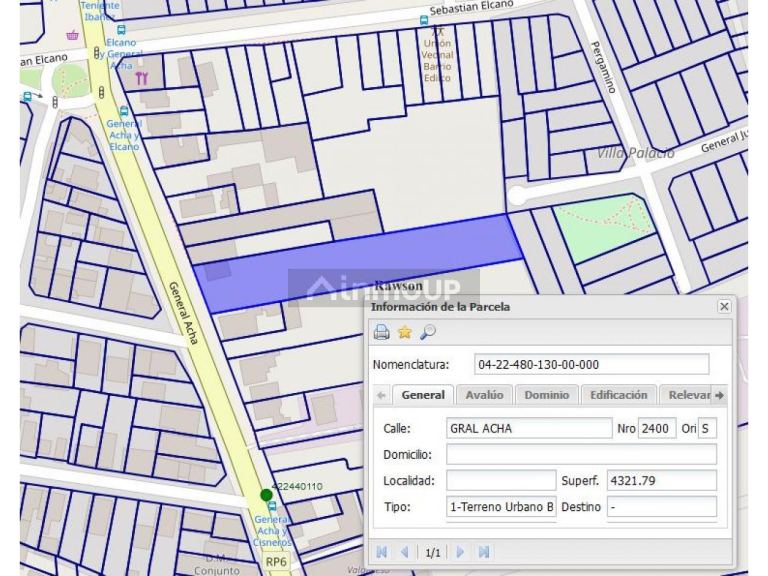Click the Calle field GRAL ACHA

coord(529,428)
